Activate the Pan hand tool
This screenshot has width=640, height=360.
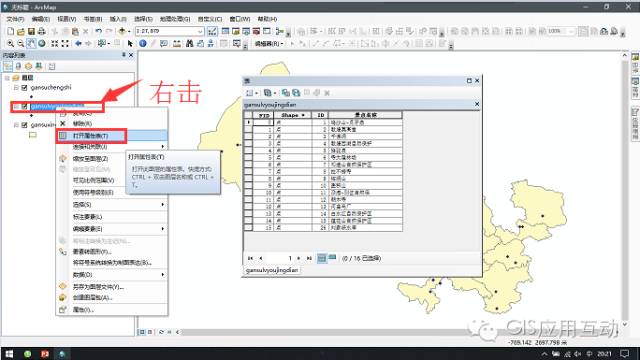(x=31, y=43)
